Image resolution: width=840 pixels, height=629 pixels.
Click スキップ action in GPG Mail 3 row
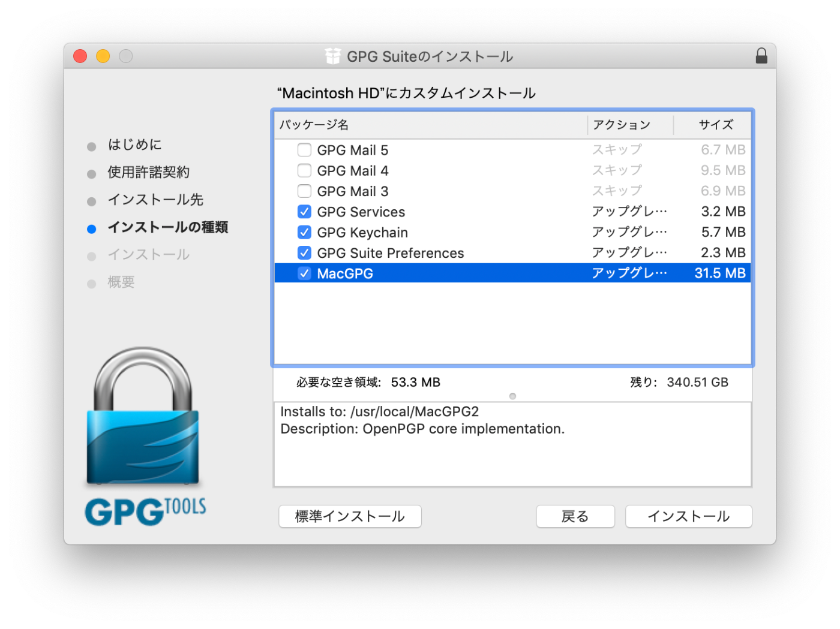(617, 191)
